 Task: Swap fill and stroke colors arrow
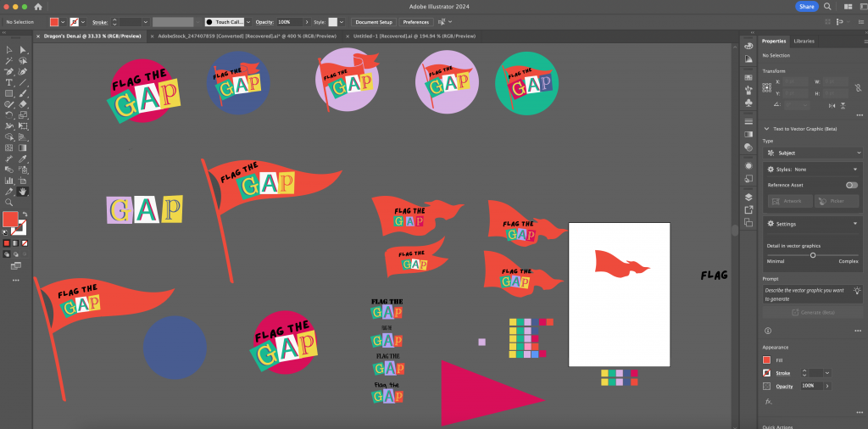25,214
